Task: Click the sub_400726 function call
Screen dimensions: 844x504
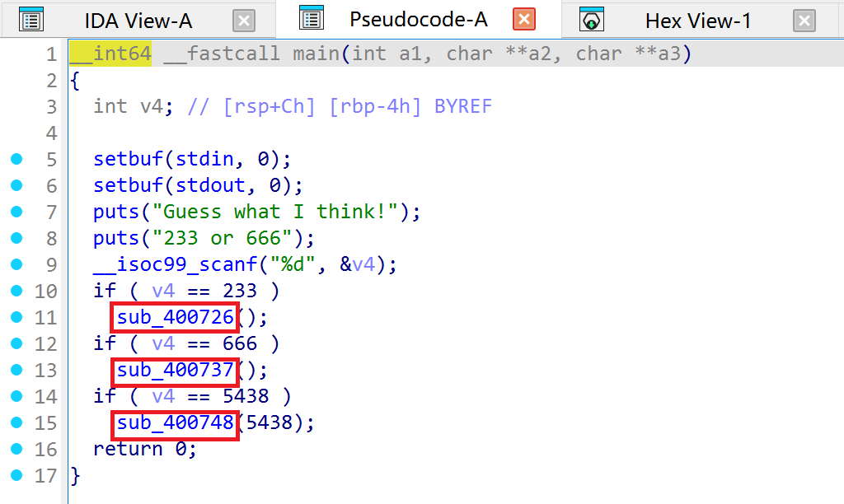Action: 175,317
